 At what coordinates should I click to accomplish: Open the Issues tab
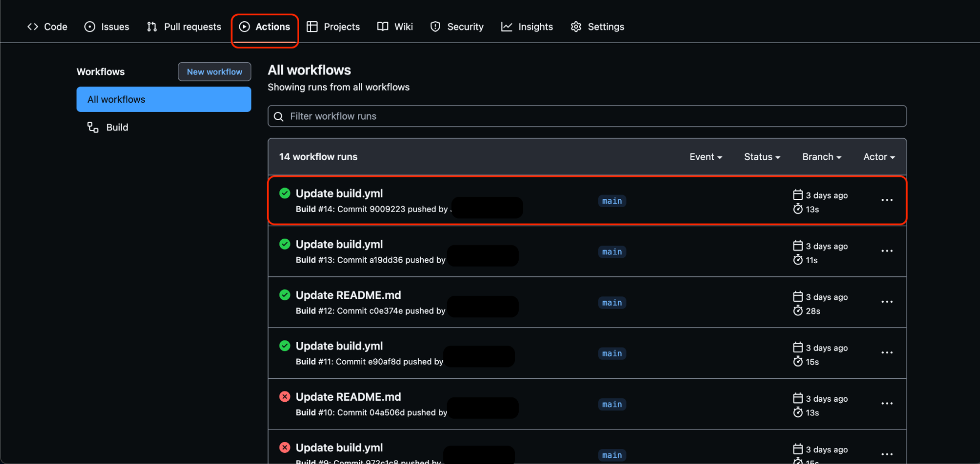(106, 27)
